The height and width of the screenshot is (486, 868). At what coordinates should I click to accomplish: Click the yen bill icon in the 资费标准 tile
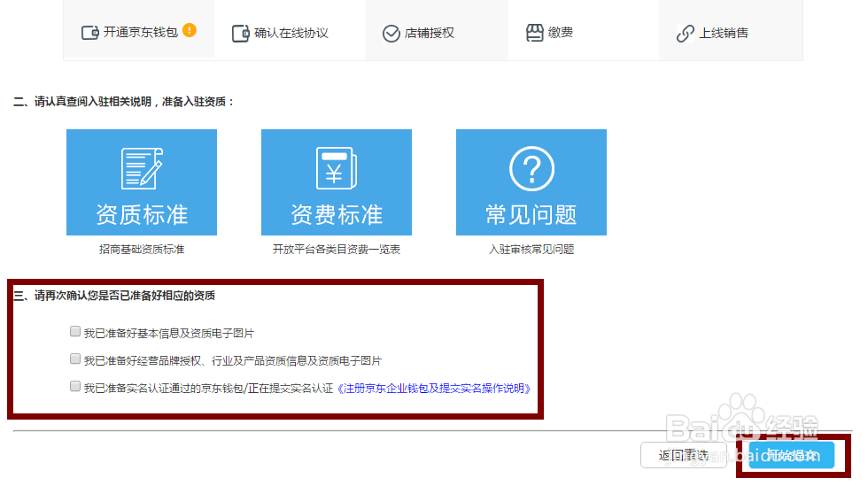(337, 168)
